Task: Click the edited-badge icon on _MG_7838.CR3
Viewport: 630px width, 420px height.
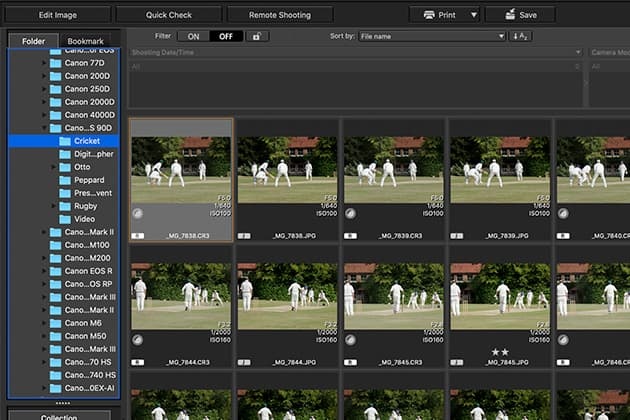Action: [x=138, y=213]
